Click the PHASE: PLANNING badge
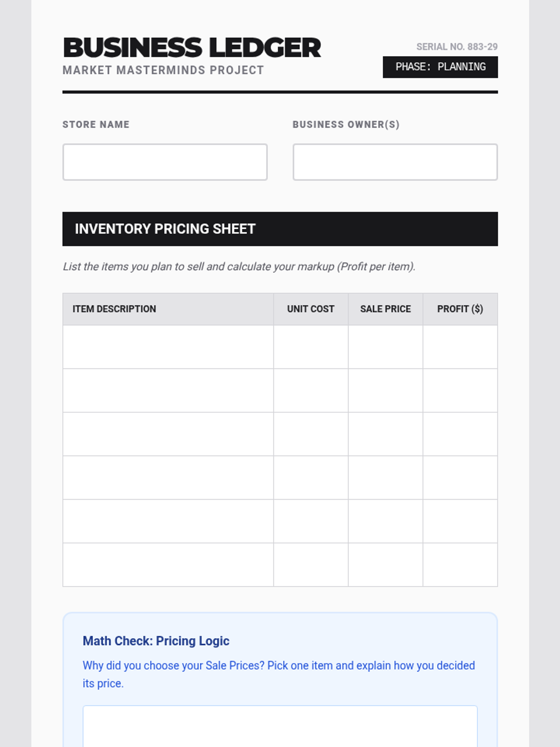Image resolution: width=560 pixels, height=747 pixels. (440, 67)
